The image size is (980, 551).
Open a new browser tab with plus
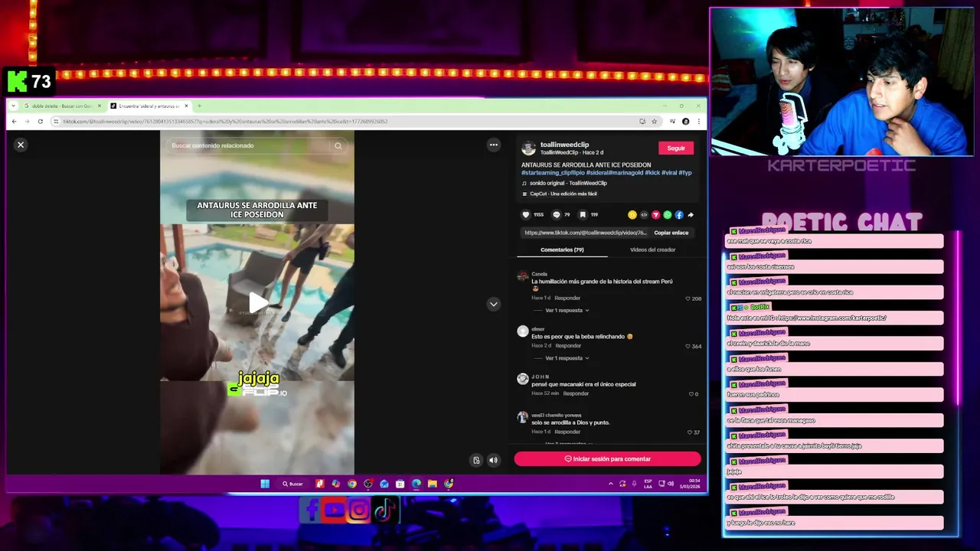199,106
